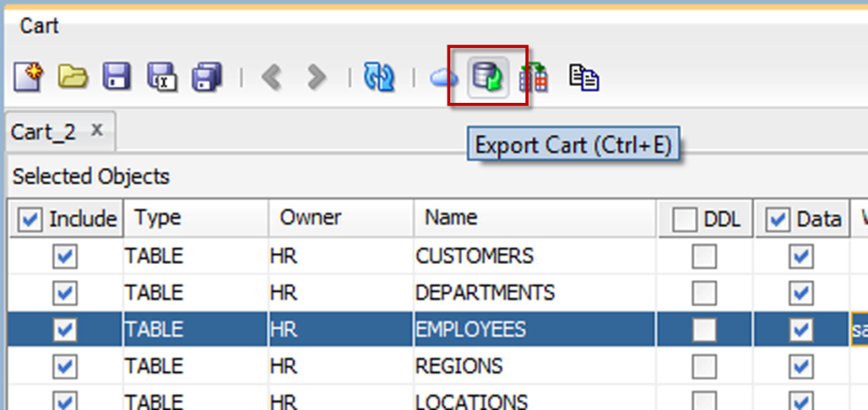Check DDL checkbox for DEPARTMENTS row
868x410 pixels.
point(704,293)
